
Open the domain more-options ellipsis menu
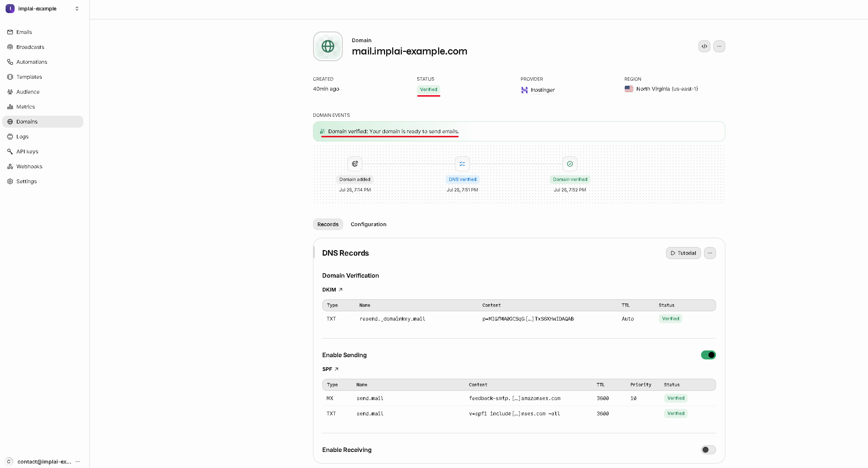coord(719,46)
